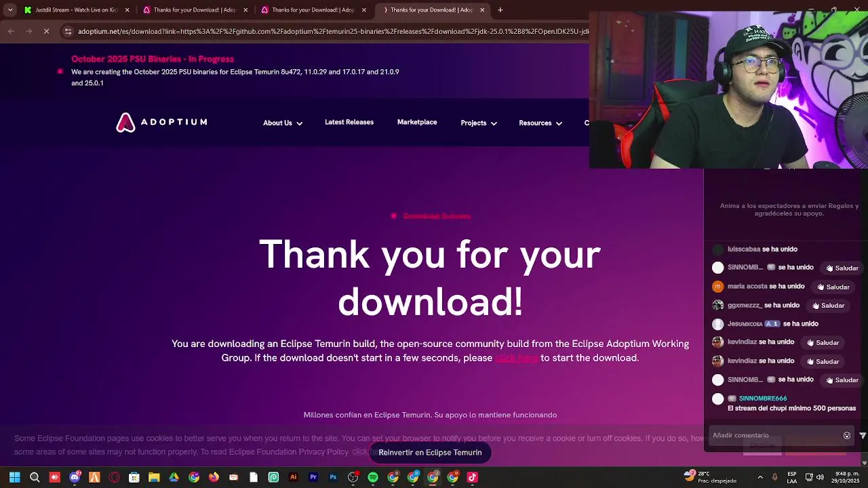Expand the Projects dropdown menu
868x488 pixels.
pos(479,123)
